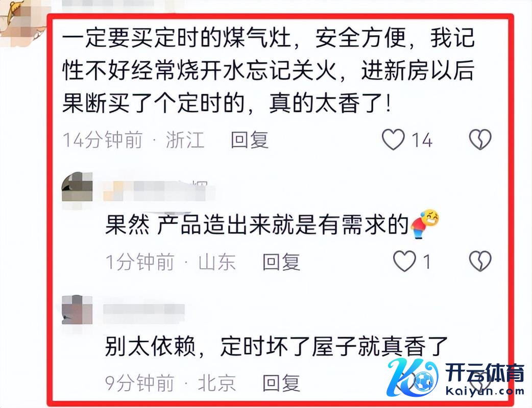Screen dimensions: 532x408
Task: Like the Zhejiang comment with 14 likes
Action: pyautogui.click(x=393, y=139)
